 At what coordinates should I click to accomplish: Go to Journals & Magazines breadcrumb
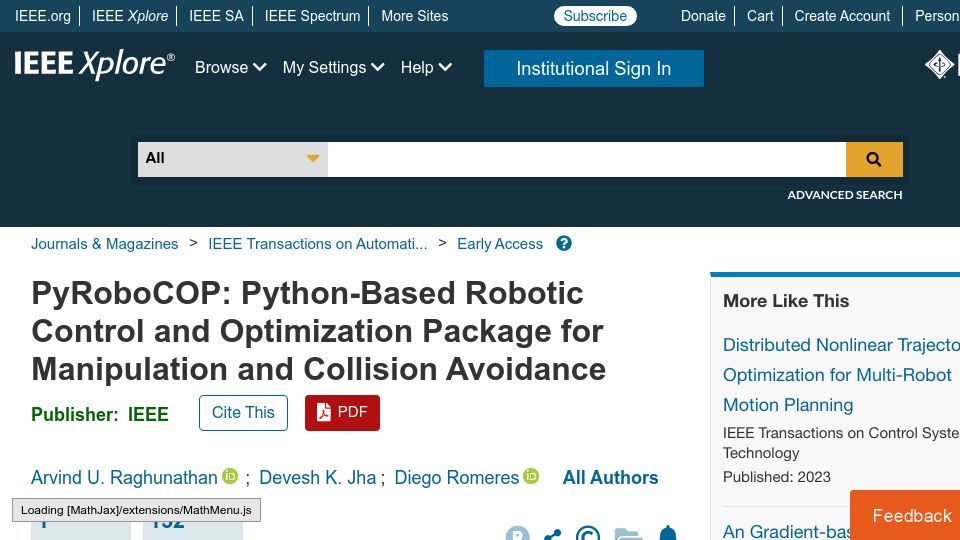click(x=105, y=244)
